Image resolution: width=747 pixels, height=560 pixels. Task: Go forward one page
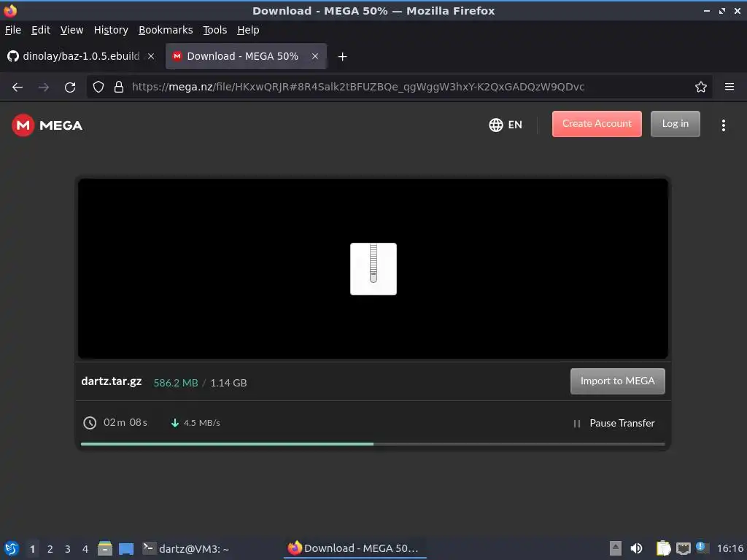(44, 87)
